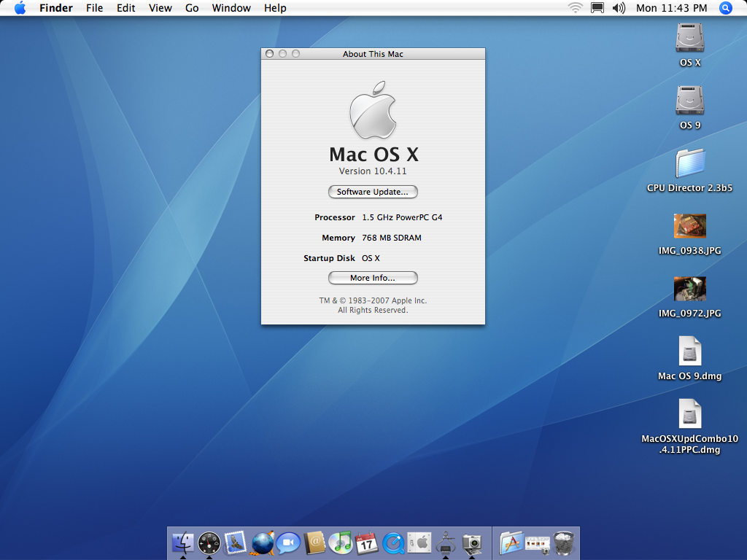Open the Window menu
Viewport: 747px width, 560px height.
(x=231, y=8)
